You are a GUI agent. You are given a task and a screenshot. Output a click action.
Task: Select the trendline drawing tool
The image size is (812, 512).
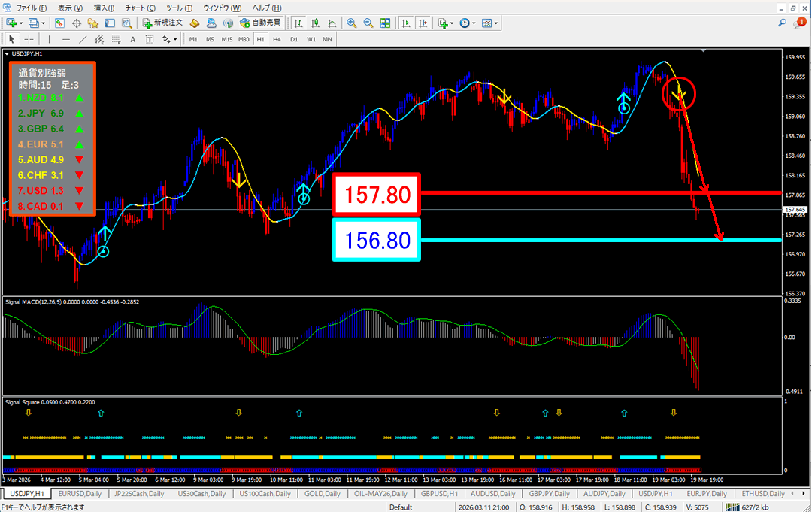83,39
